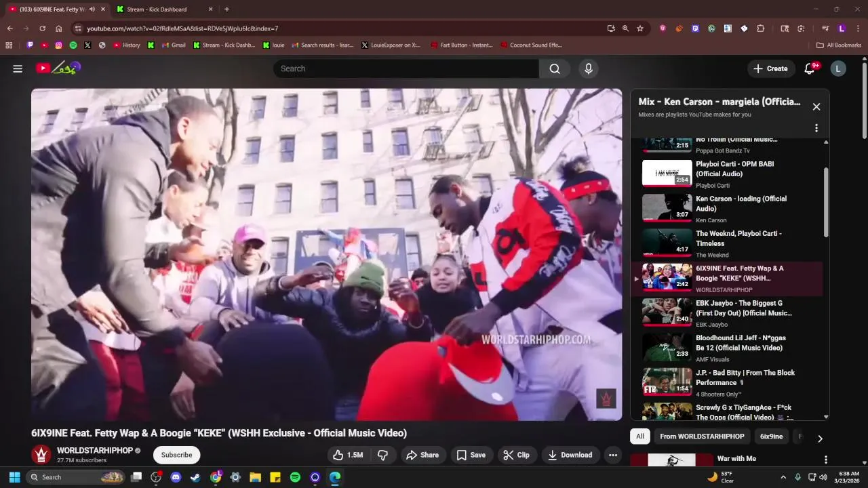Open the YouTube account avatar menu
The height and width of the screenshot is (488, 868).
(x=838, y=68)
